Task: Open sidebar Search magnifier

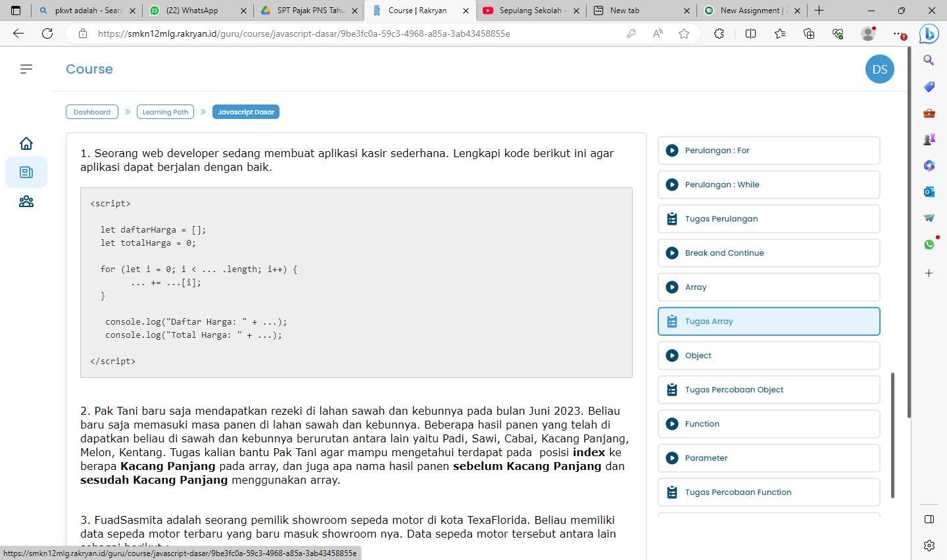Action: (x=929, y=60)
